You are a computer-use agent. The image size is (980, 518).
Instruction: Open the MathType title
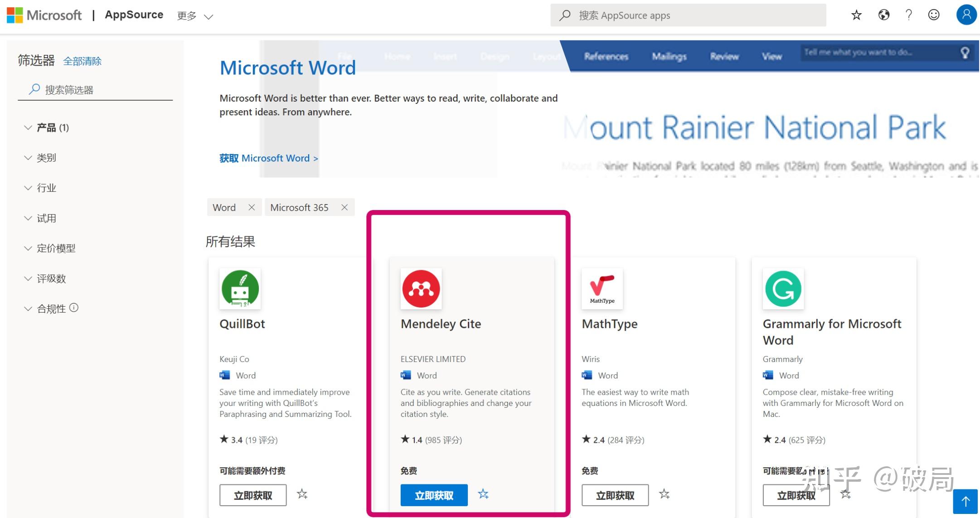coord(610,324)
